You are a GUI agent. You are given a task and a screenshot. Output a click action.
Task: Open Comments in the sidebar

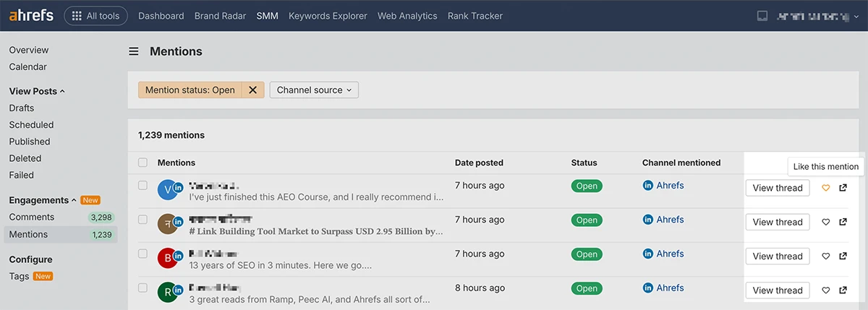61,217
